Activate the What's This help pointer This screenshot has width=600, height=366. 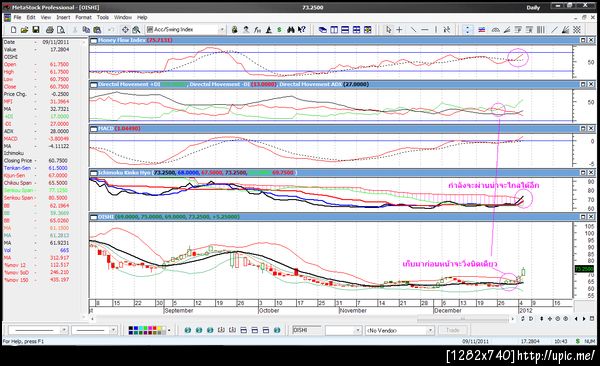[x=302, y=29]
